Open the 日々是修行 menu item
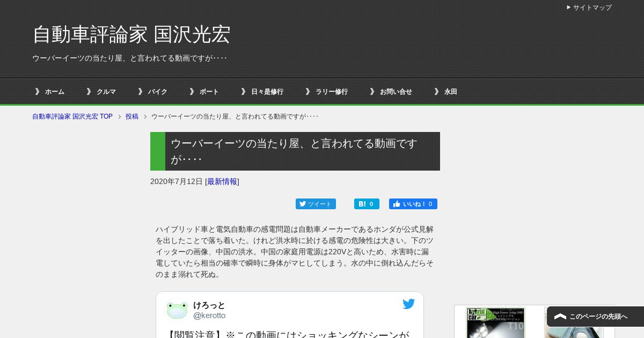The image size is (644, 338). tap(267, 92)
